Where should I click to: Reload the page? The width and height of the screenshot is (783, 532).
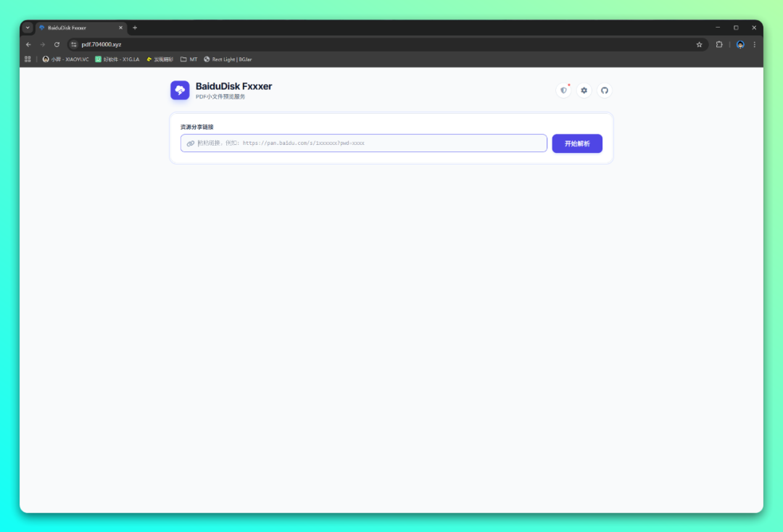pyautogui.click(x=57, y=44)
